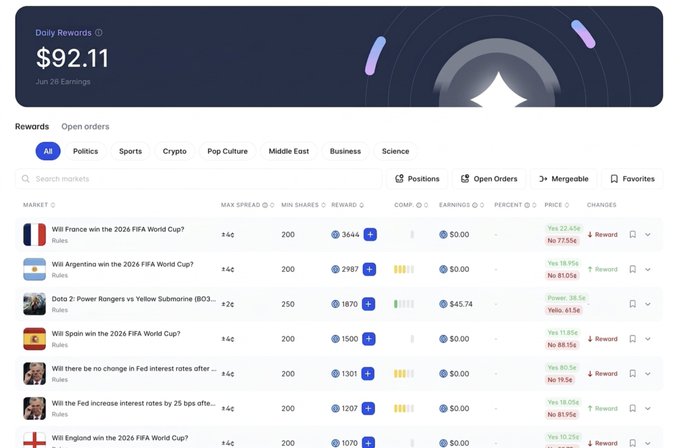Bookmark the France World Cup market
The image size is (680, 448).
[x=633, y=235]
